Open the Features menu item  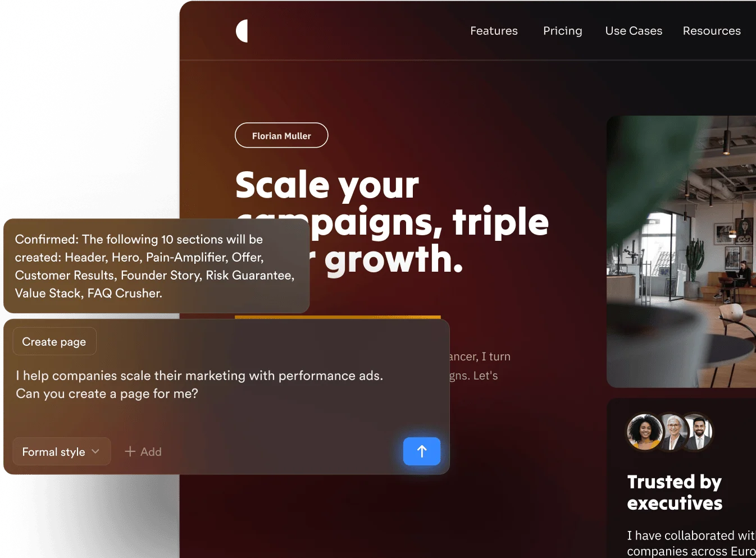click(x=494, y=31)
